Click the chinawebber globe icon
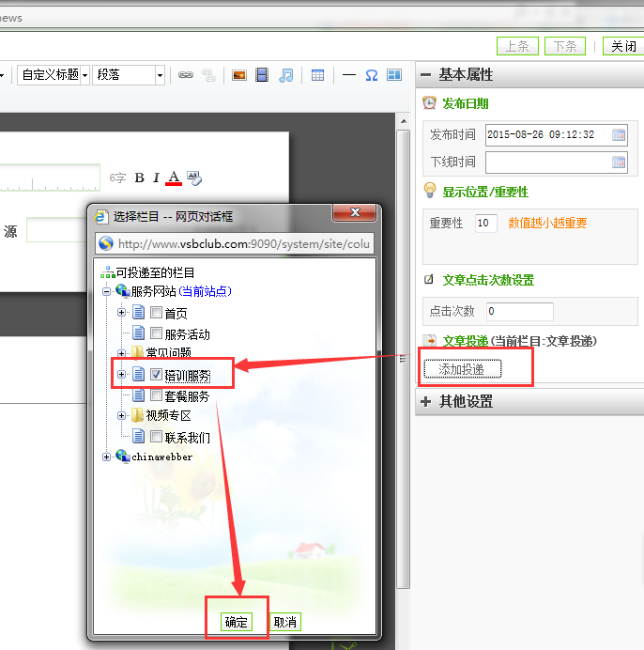This screenshot has width=644, height=650. [x=123, y=457]
